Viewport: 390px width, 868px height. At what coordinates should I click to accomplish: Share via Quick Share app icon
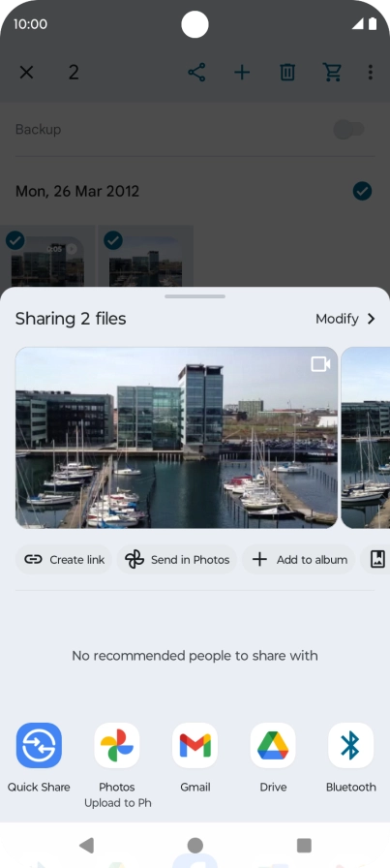pos(39,745)
